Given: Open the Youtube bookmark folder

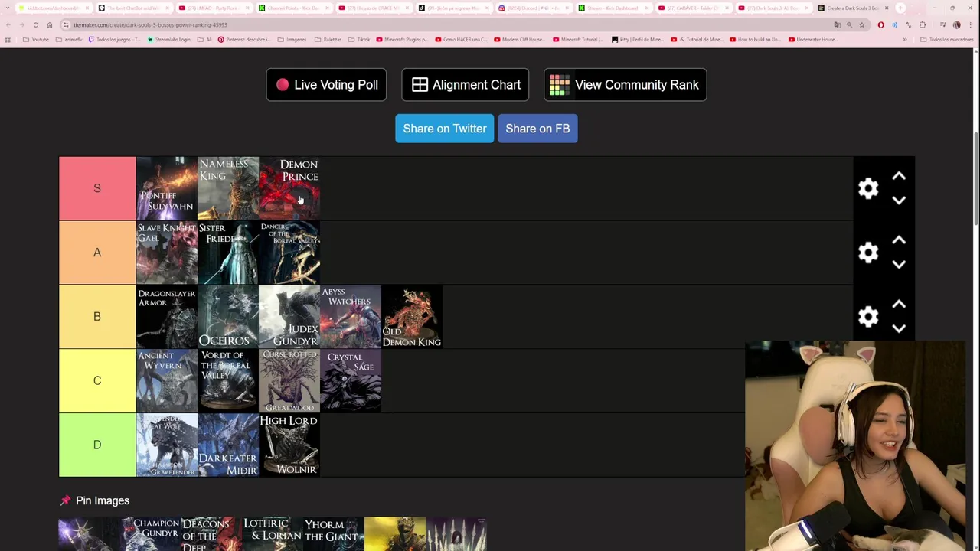Looking at the screenshot, I should 36,39.
